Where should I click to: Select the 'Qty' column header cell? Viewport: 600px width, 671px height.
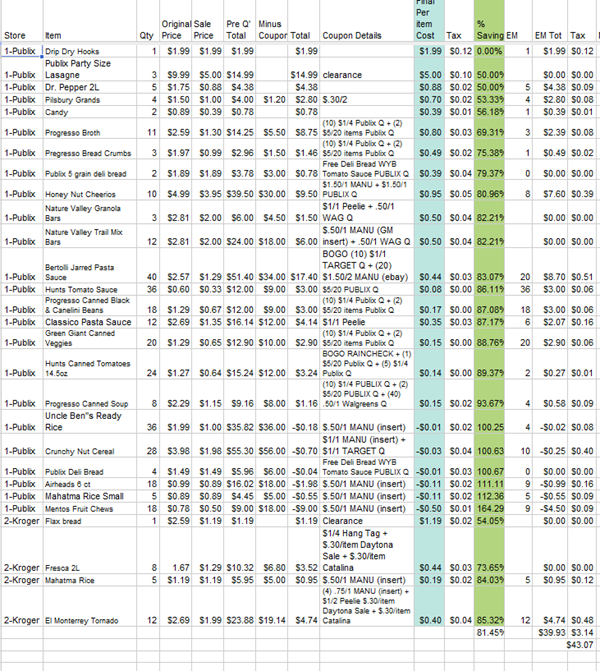148,21
